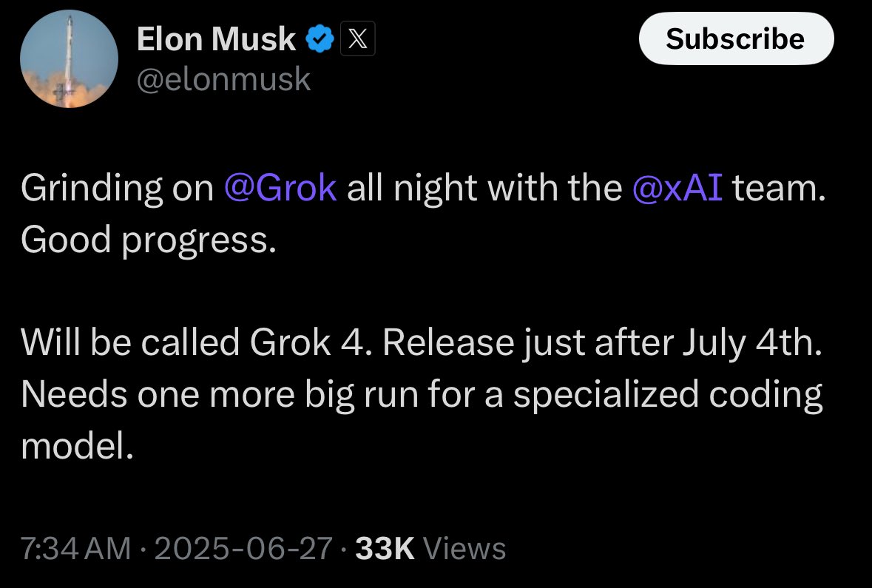Click the 7:34 AM timestamp

pyautogui.click(x=76, y=549)
